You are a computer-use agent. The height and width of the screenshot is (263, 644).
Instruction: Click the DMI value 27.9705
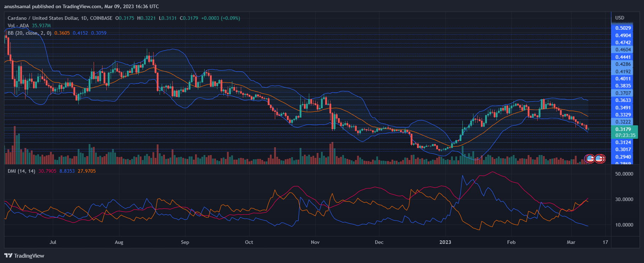[x=87, y=171]
